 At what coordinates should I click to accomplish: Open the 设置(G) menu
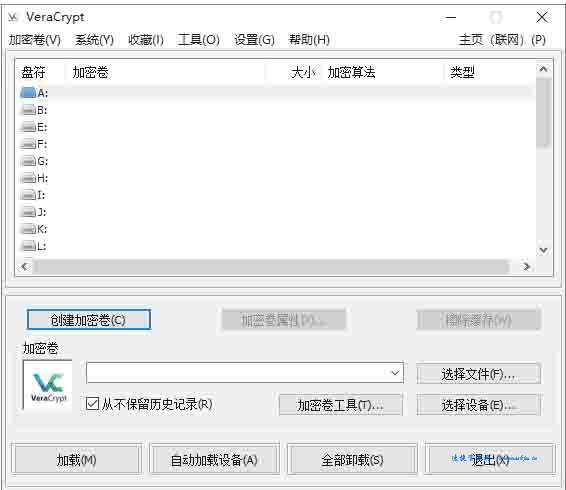tap(254, 39)
